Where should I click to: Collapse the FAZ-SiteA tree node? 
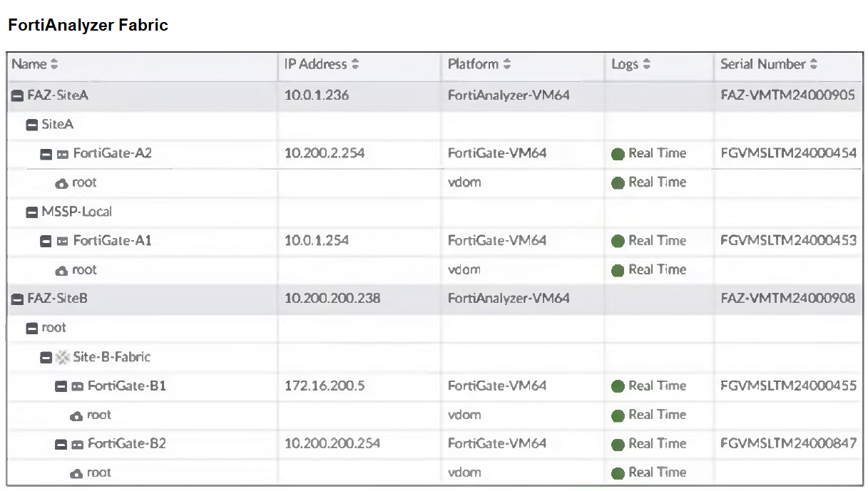(x=17, y=96)
